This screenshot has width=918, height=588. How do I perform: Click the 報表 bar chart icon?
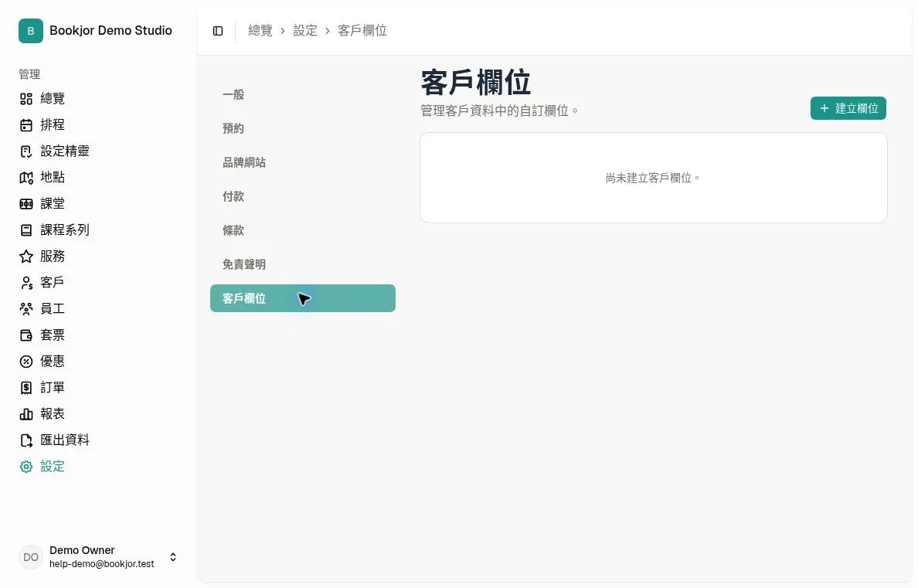(26, 414)
